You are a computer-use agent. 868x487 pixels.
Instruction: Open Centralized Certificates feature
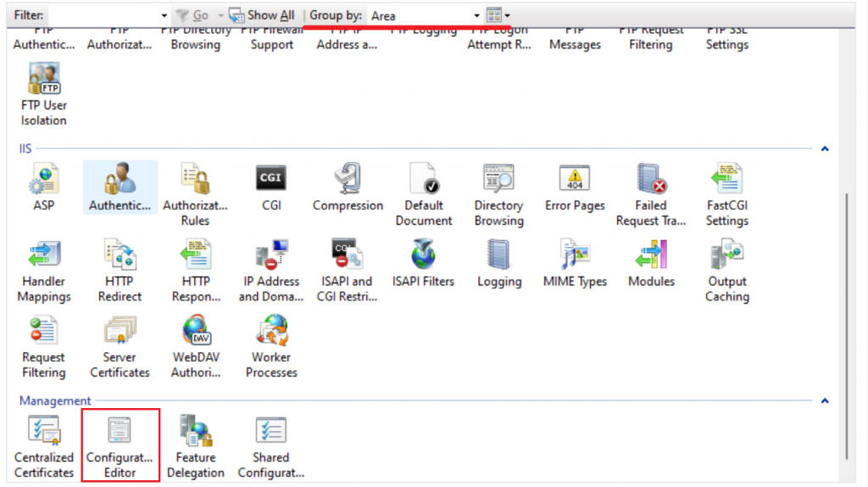pos(44,447)
